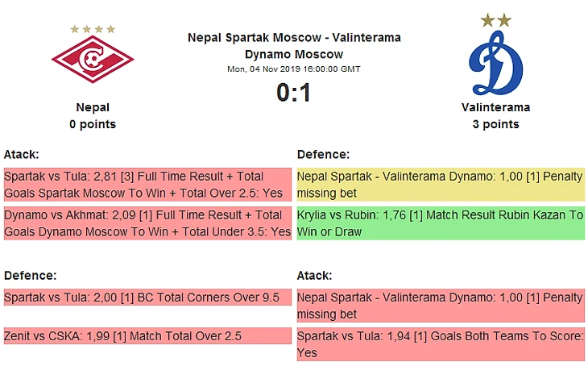Screen dimensions: 588x387
Task: Select the Nepal player name
Action: pos(93,107)
